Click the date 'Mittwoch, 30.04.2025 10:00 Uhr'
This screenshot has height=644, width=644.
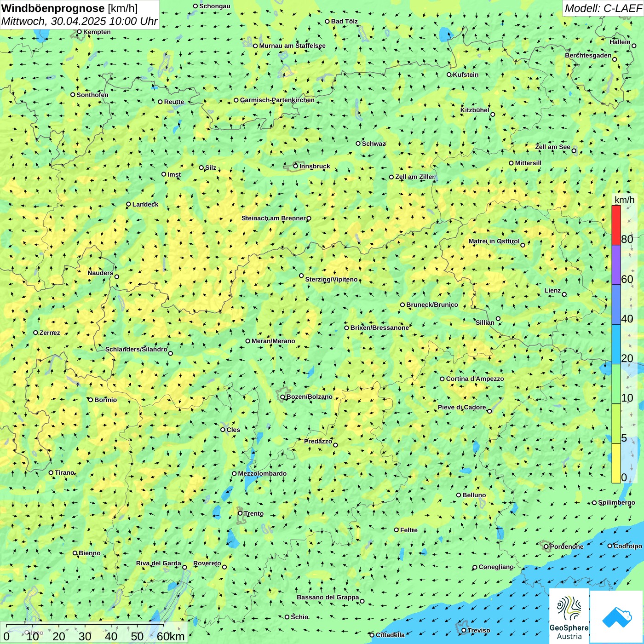click(x=79, y=21)
